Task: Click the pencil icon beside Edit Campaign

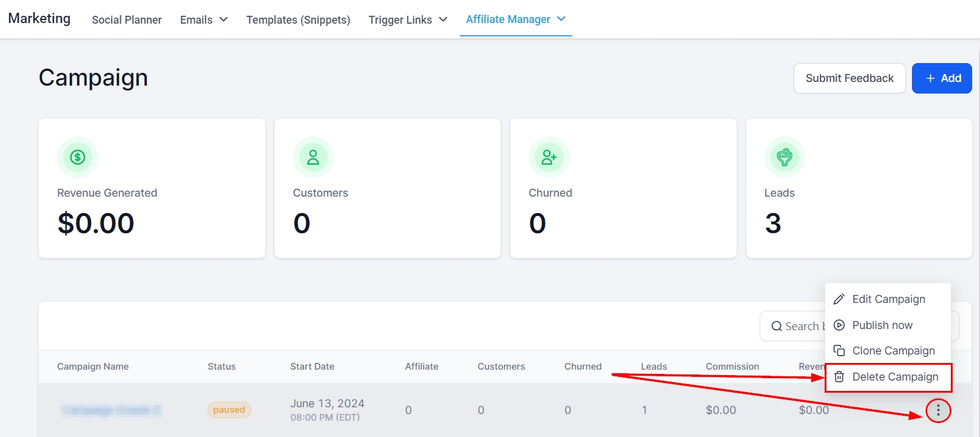Action: point(839,299)
